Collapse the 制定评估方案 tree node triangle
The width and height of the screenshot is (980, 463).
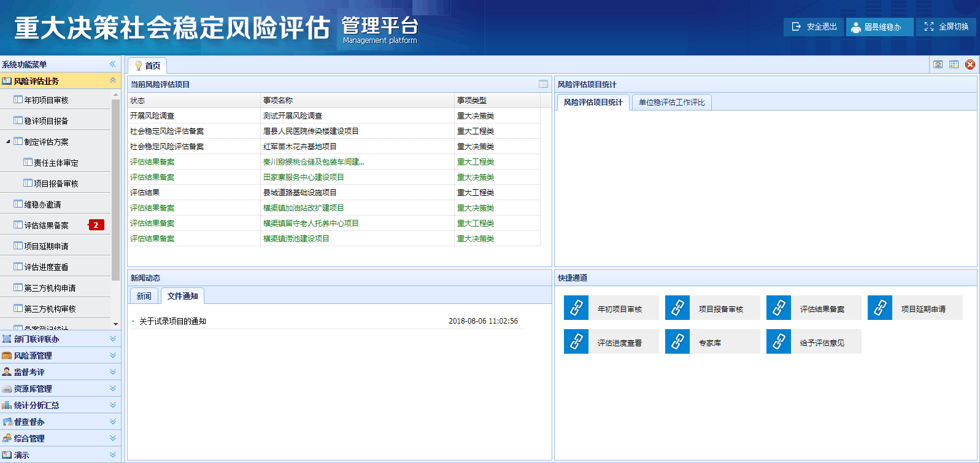pyautogui.click(x=8, y=142)
